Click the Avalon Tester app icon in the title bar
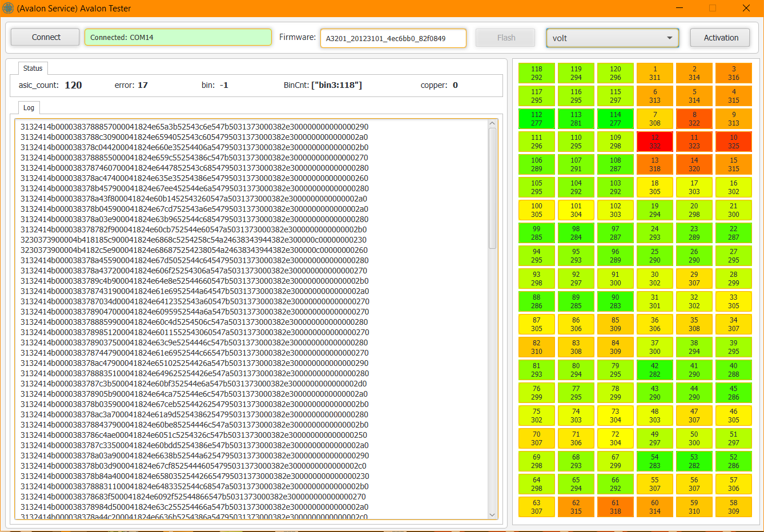 [8, 8]
